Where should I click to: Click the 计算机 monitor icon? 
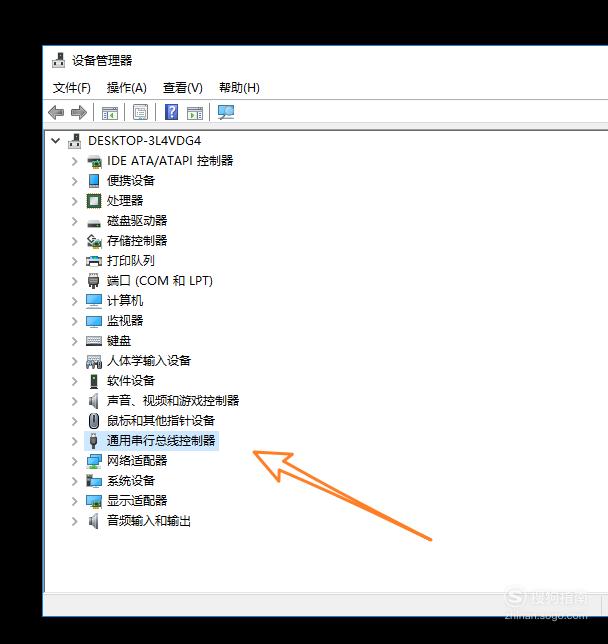(94, 301)
